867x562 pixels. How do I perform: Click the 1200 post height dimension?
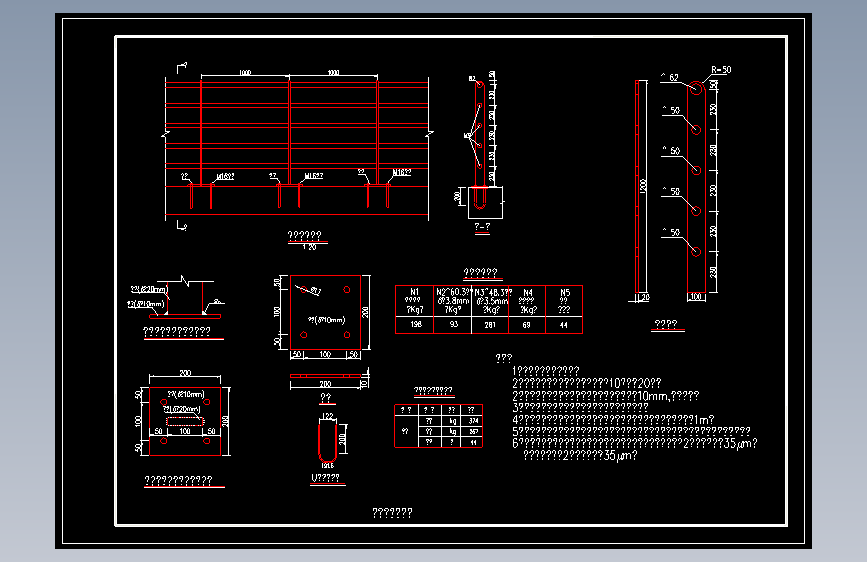click(643, 186)
